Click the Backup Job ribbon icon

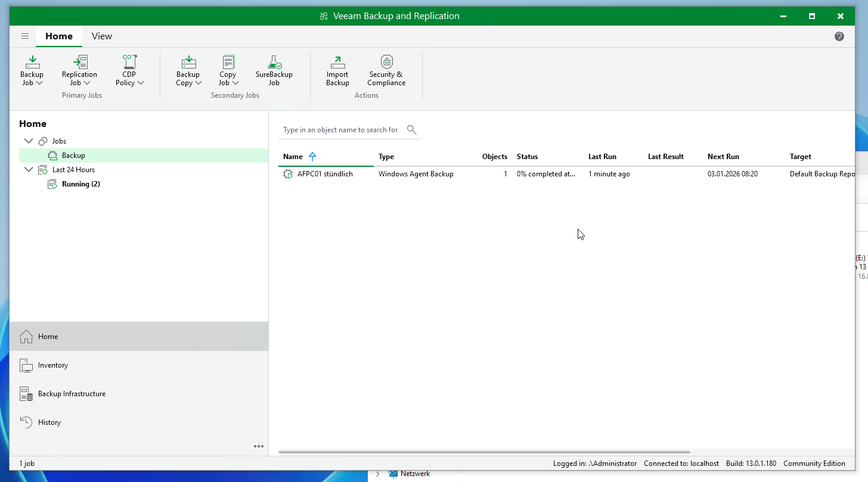32,63
